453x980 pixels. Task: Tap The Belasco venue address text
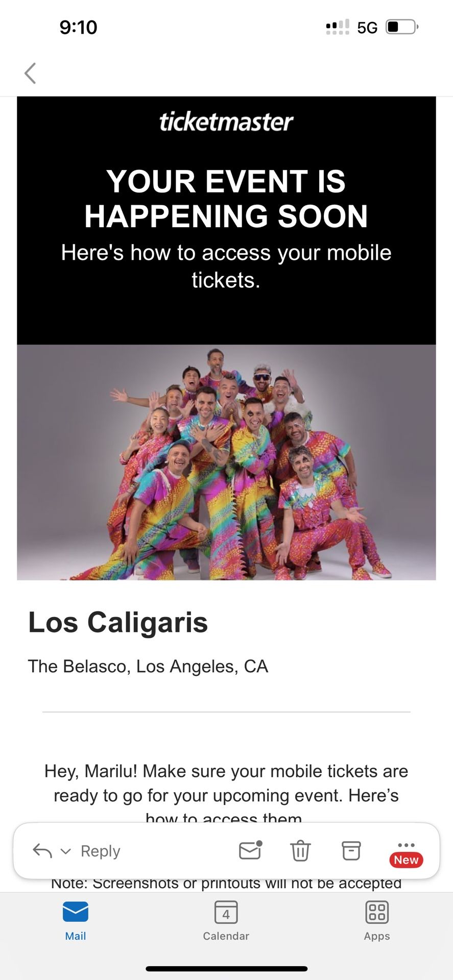[148, 666]
